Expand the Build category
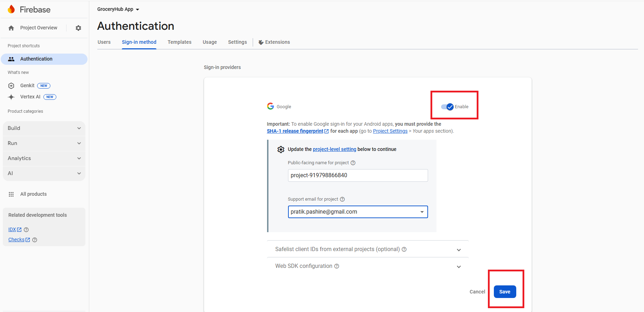This screenshot has height=312, width=644. click(44, 129)
